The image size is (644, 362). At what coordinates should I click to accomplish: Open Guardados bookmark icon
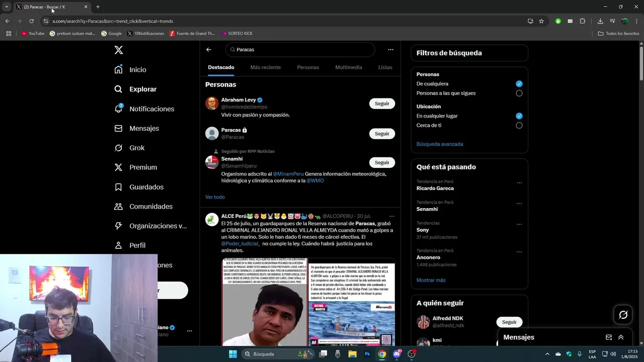click(119, 187)
